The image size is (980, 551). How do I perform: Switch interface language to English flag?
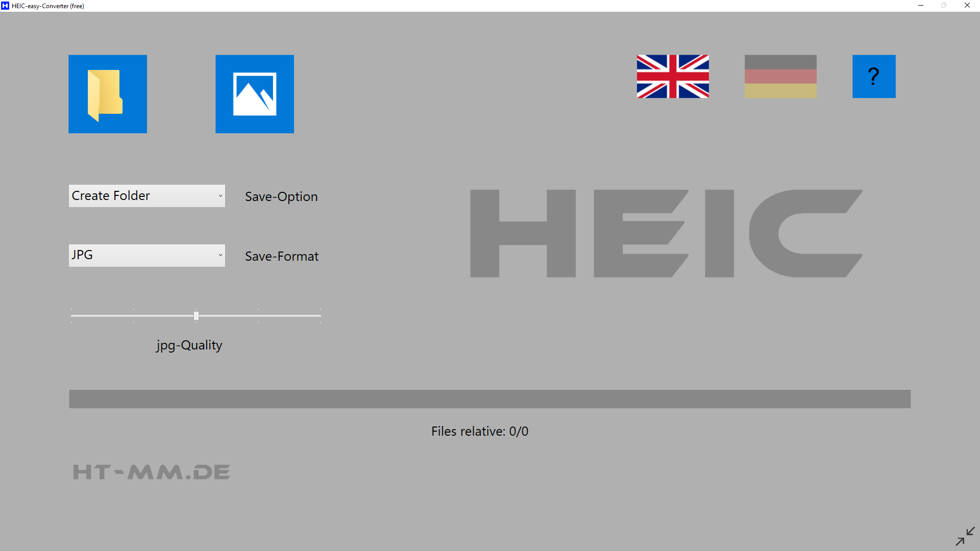click(672, 76)
